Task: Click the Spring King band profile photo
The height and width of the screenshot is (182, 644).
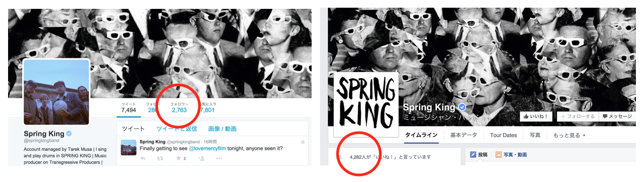Action: [x=57, y=92]
